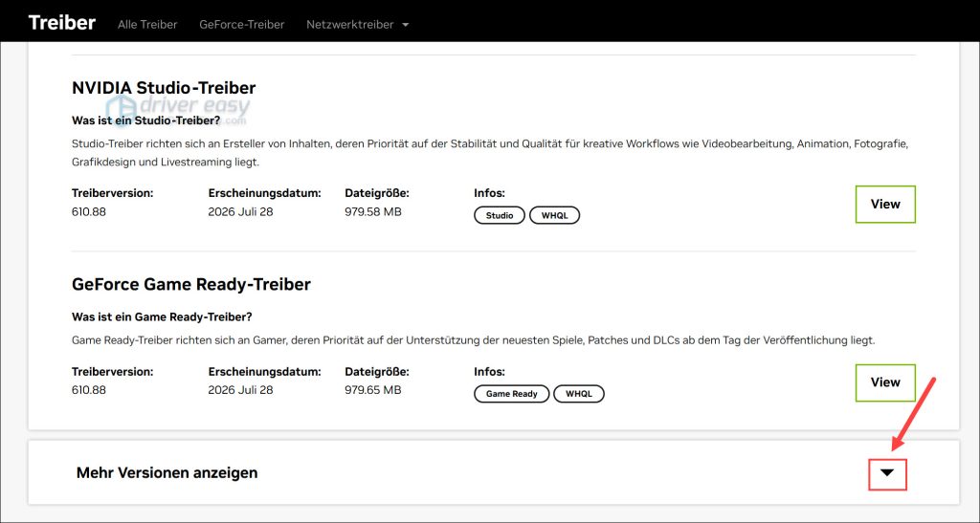Select Game Ready date 2026 Juli 28

pos(240,390)
